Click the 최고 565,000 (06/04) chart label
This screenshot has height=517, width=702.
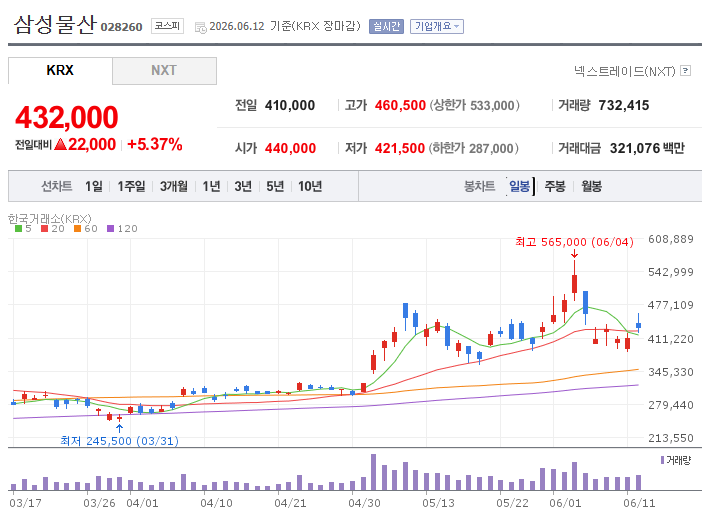click(574, 242)
